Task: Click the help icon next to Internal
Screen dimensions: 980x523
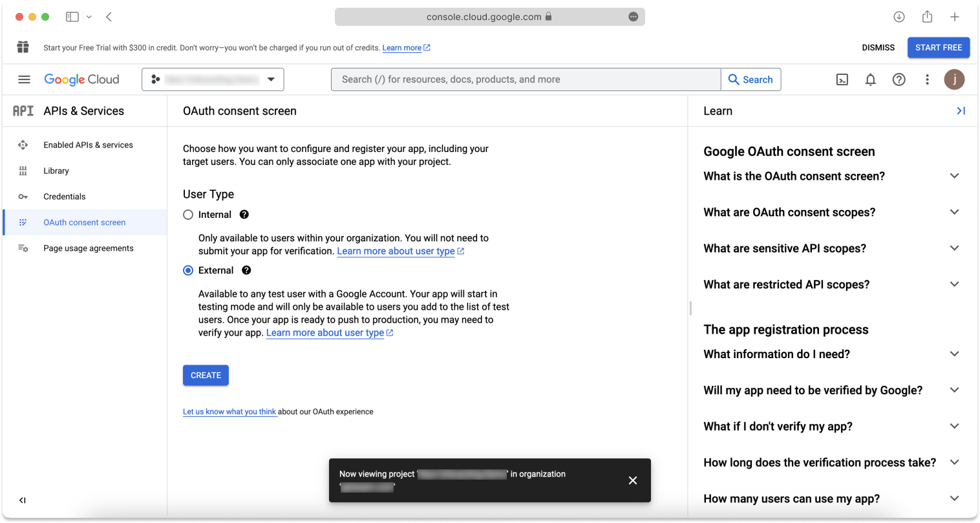Action: click(x=244, y=214)
